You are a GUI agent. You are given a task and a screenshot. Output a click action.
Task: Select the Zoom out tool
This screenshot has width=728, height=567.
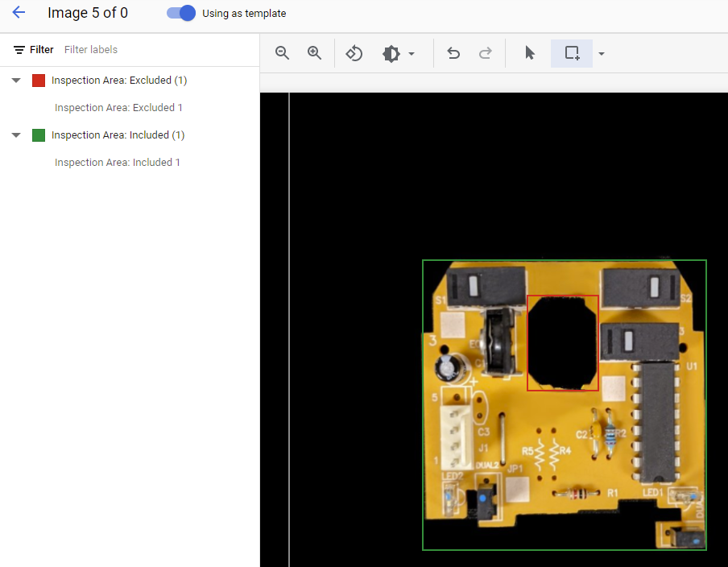[282, 52]
